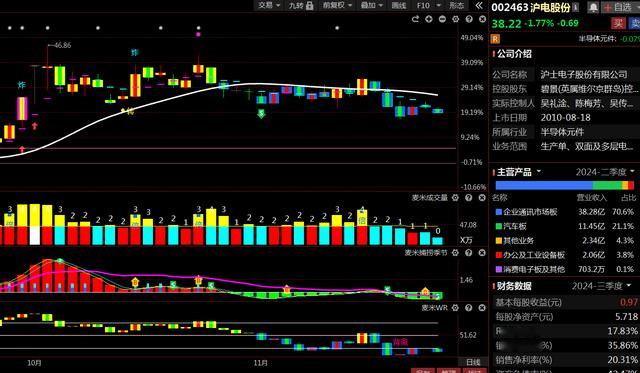
Task: Expand the 前复权 adjustment dropdown
Action: click(337, 5)
